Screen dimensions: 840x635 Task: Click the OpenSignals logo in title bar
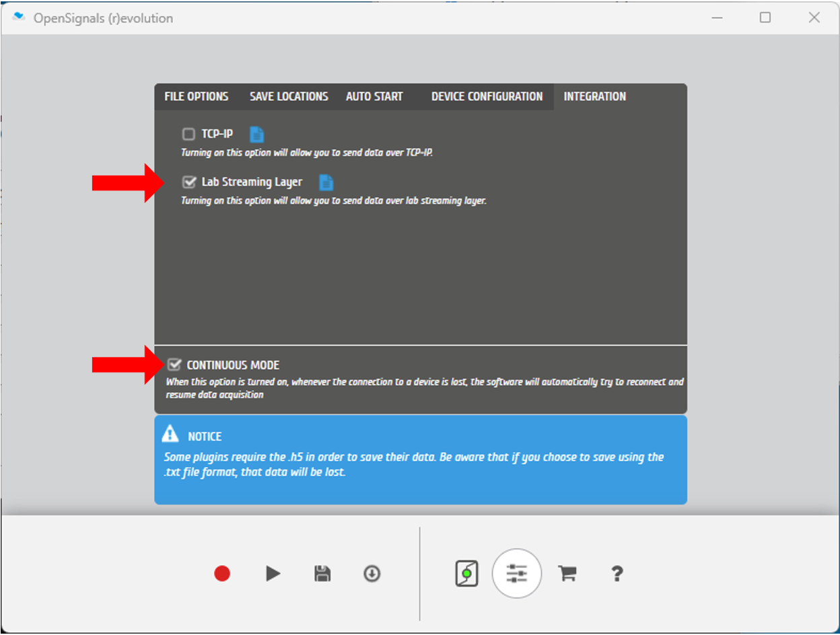tap(18, 17)
